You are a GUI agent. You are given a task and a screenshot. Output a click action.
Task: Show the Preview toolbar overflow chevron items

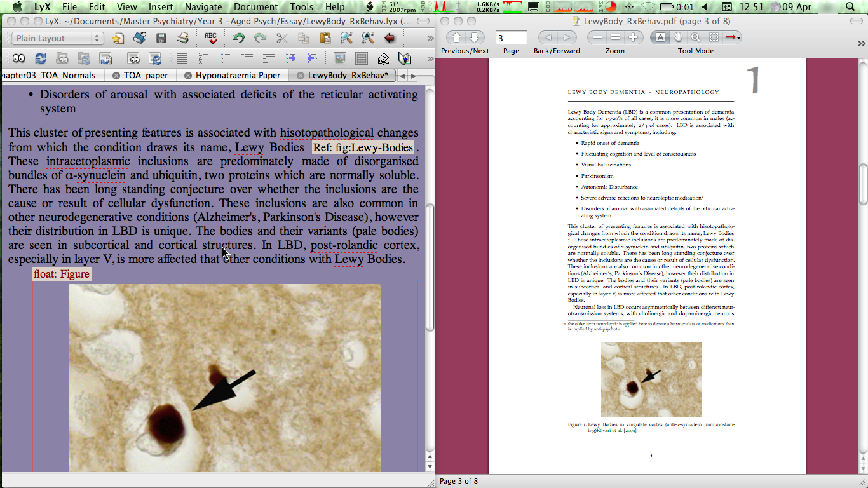tap(861, 43)
